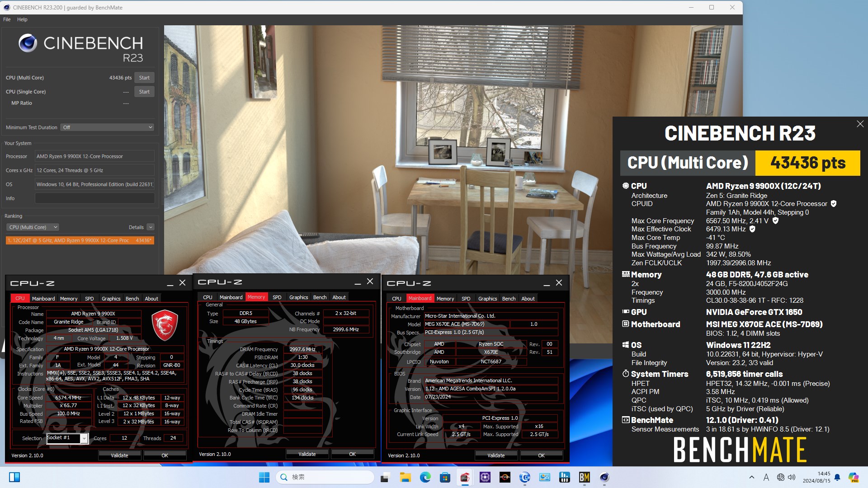Launch File Explorer from the taskbar

coord(405,477)
